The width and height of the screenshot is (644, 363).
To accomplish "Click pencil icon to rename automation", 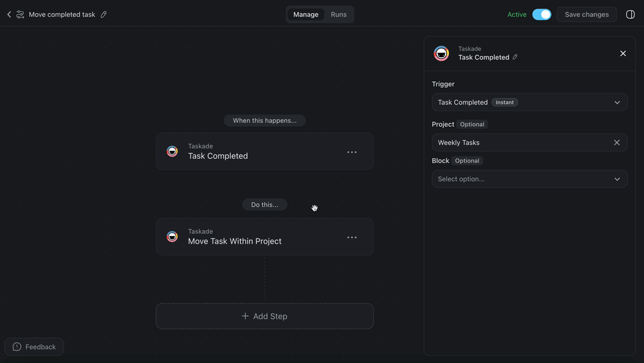I will (x=103, y=14).
